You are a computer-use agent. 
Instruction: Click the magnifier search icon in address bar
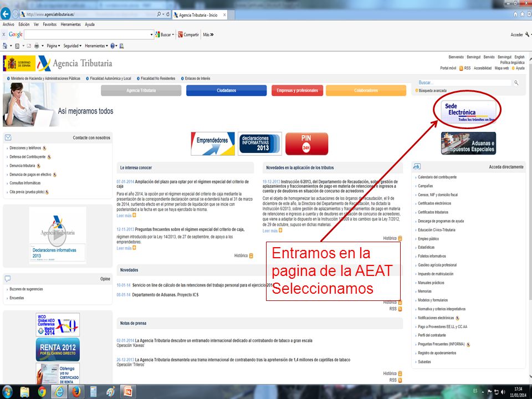pos(159,14)
